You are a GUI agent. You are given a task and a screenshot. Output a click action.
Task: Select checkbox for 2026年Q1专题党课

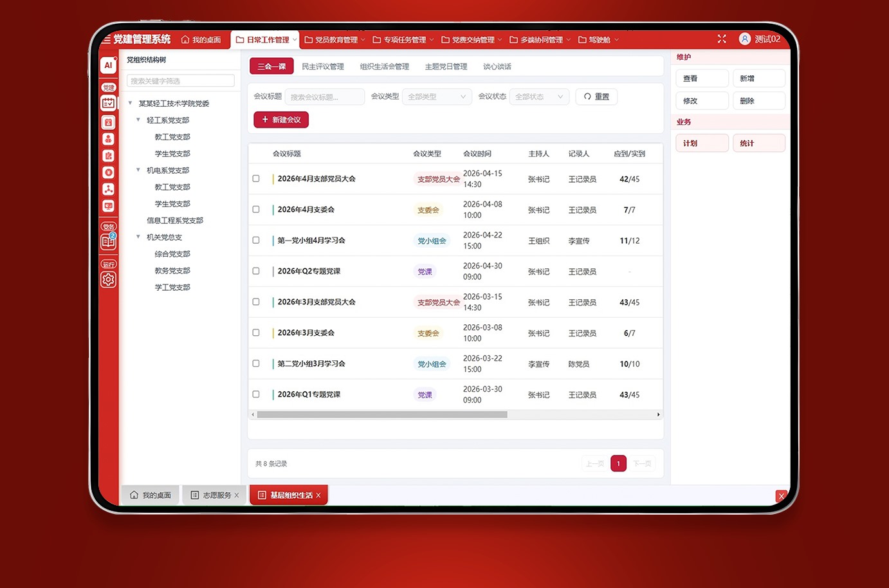[x=256, y=394]
